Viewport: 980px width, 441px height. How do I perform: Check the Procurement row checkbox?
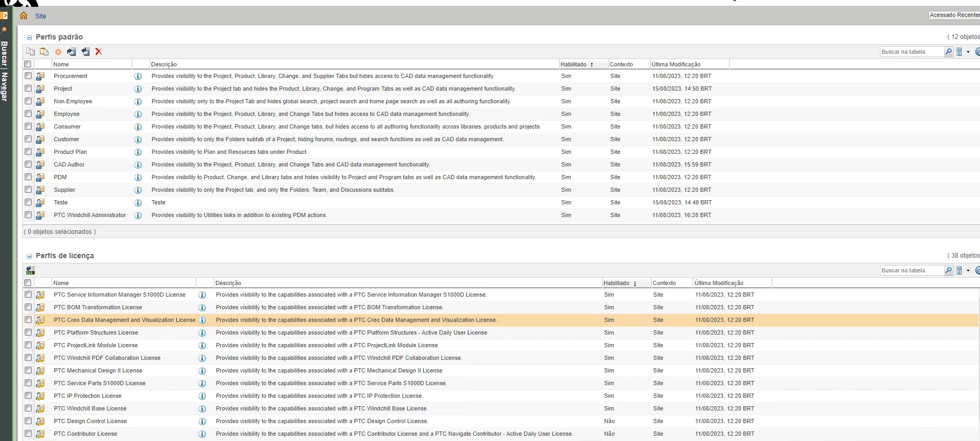tap(28, 76)
